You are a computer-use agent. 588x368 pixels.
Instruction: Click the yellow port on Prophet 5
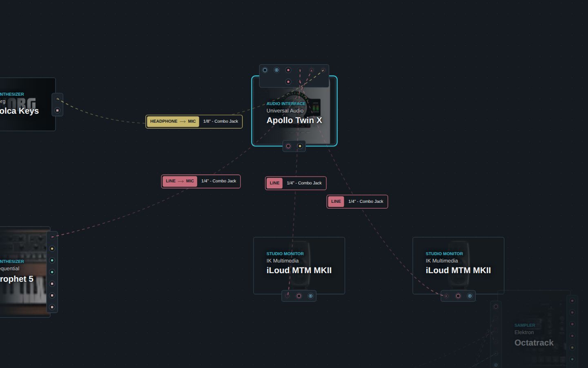click(x=52, y=249)
